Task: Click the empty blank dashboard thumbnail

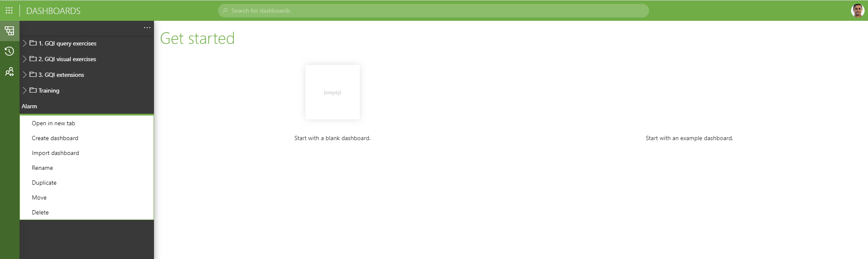Action: (333, 92)
